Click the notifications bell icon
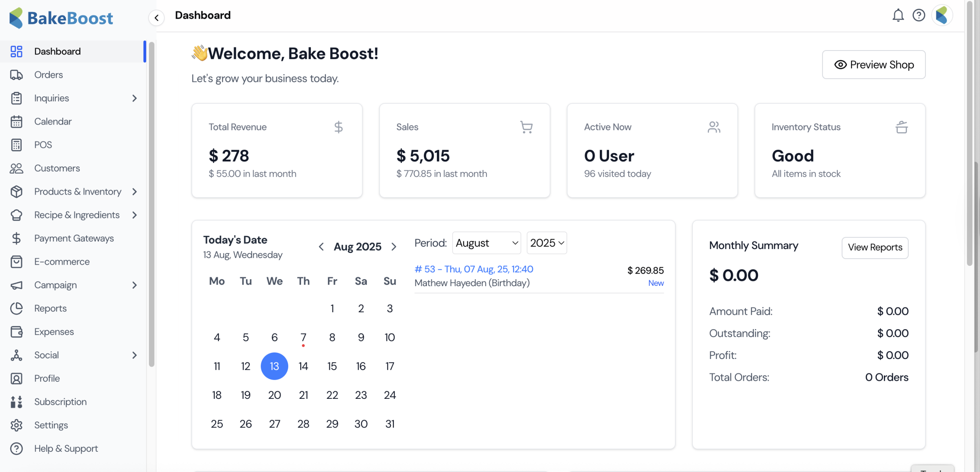This screenshot has width=980, height=472. pyautogui.click(x=898, y=15)
